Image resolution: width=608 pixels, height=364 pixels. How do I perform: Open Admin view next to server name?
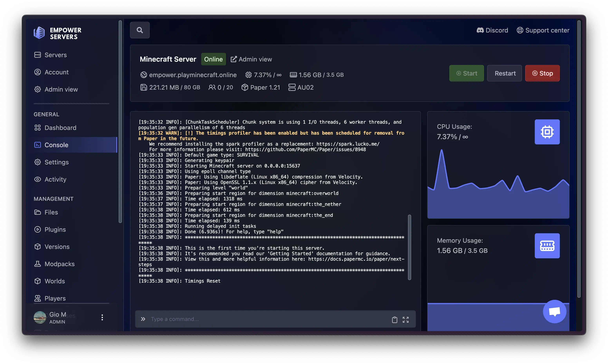click(x=251, y=59)
